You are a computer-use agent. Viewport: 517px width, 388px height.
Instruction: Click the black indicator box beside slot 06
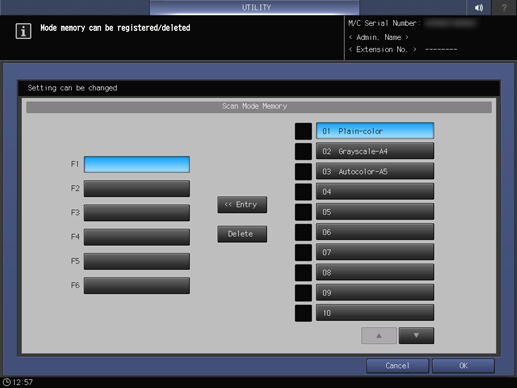coord(303,232)
